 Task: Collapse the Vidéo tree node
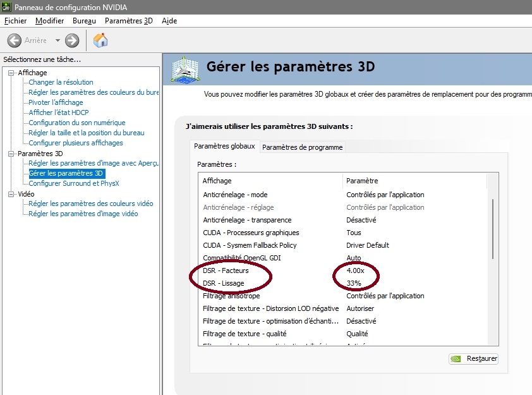11,194
